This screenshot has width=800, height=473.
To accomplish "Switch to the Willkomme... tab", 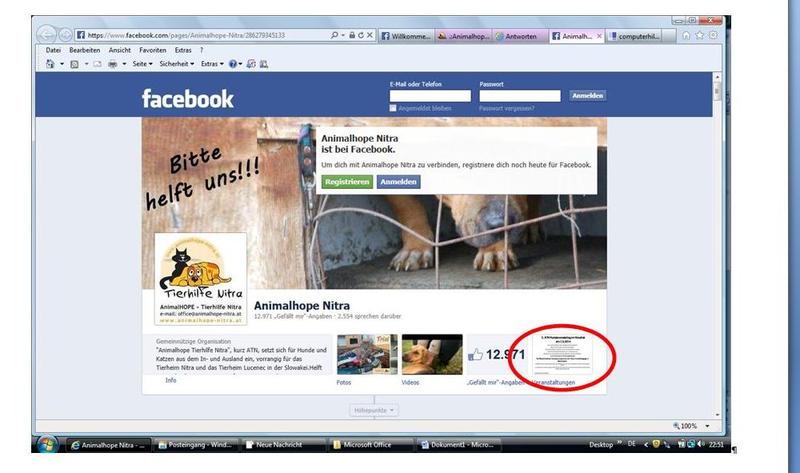I will pos(406,36).
